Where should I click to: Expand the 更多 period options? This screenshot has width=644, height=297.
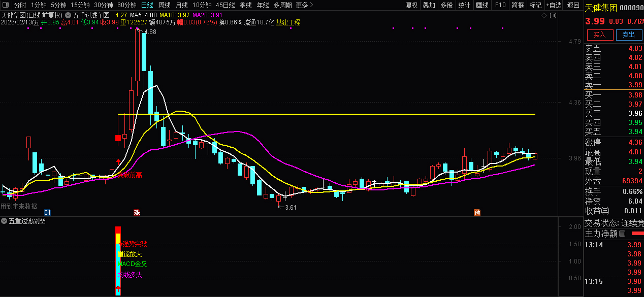pyautogui.click(x=304, y=6)
